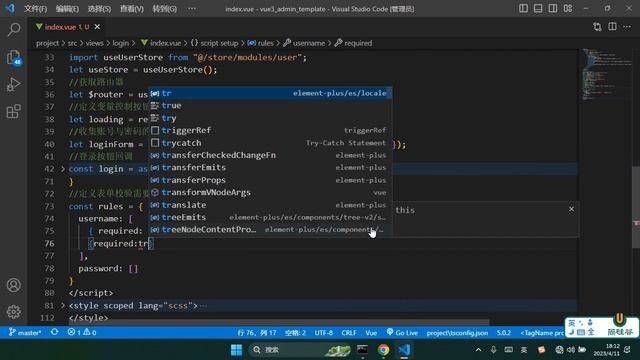Click Synchronize Changes icon in status bar
Viewport: 640px width, 360px height.
point(54,332)
